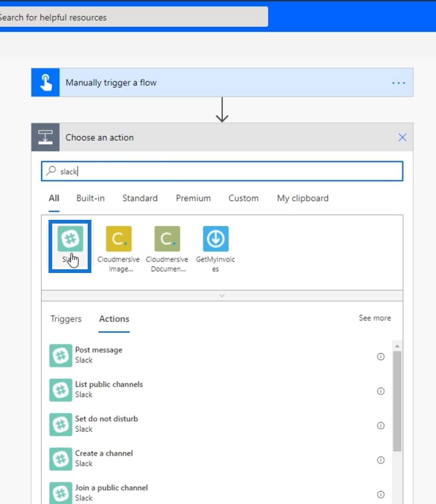This screenshot has height=504, width=436.
Task: Switch to the Triggers tab
Action: [66, 319]
